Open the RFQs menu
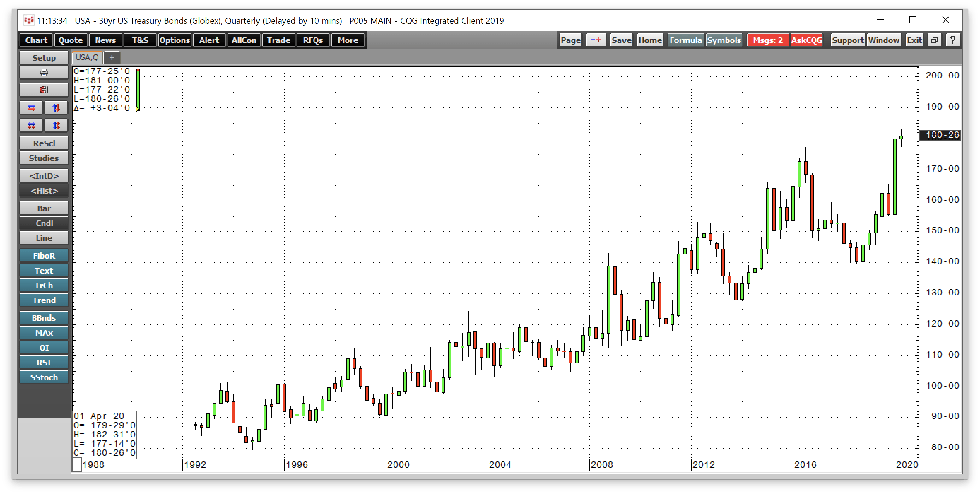 313,40
